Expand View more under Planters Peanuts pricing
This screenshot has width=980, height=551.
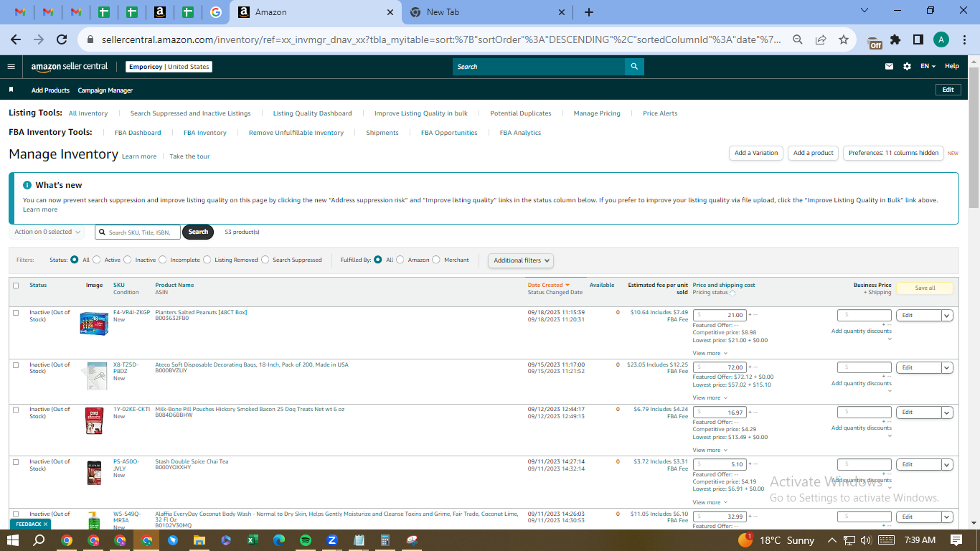710,353
